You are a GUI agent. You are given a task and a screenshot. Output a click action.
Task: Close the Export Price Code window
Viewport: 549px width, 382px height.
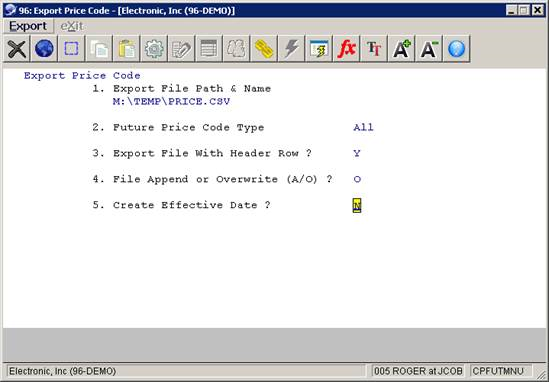tap(537, 11)
